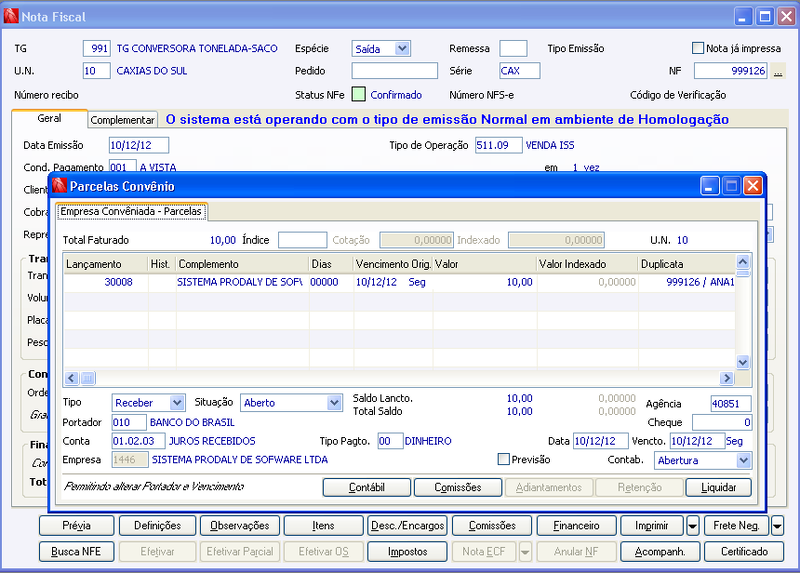Image resolution: width=800 pixels, height=573 pixels.
Task: Click the Tipo de Operação field 511.09
Action: (x=498, y=145)
